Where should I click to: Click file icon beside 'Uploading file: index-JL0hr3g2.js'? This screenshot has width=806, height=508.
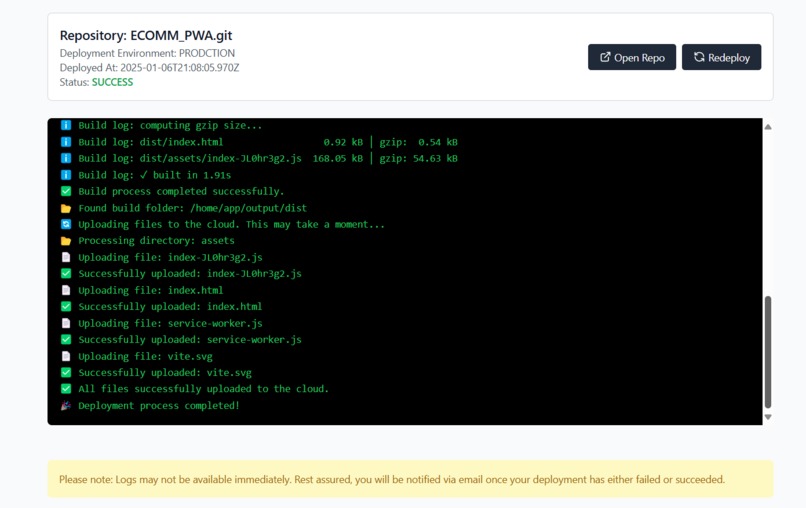(x=66, y=257)
